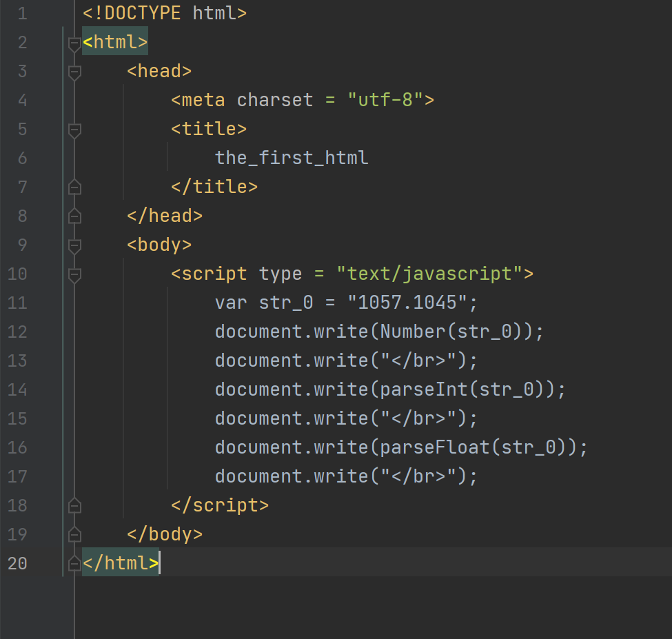Click the Number(str_0) call

click(x=451, y=332)
